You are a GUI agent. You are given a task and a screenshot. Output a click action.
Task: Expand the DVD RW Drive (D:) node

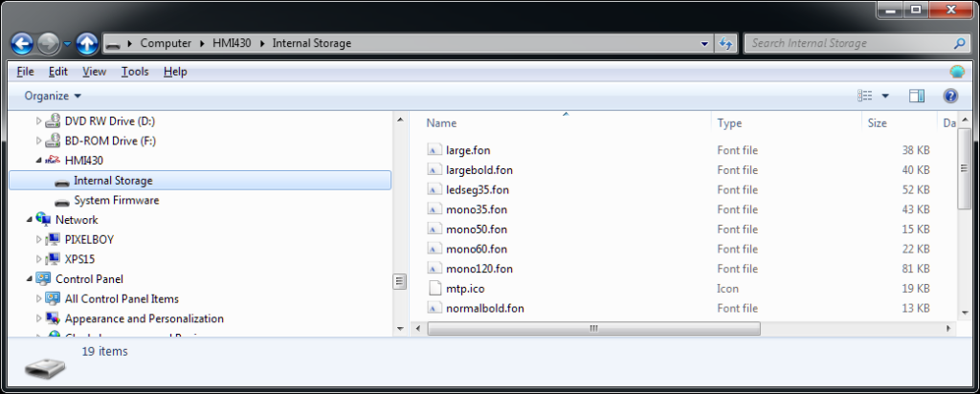pyautogui.click(x=39, y=121)
